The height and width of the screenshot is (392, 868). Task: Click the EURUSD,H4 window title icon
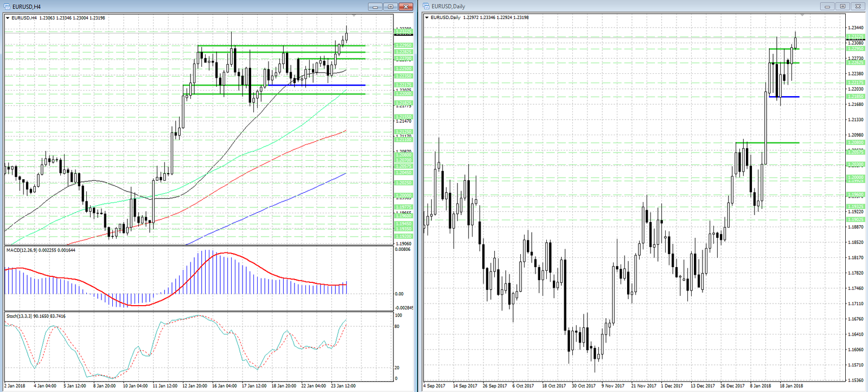[7, 7]
